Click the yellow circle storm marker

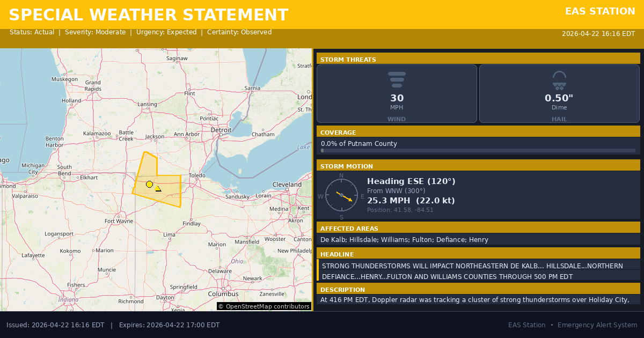pos(149,184)
